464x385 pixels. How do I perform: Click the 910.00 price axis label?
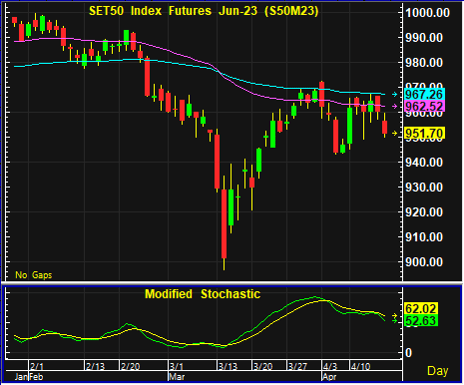pyautogui.click(x=424, y=237)
